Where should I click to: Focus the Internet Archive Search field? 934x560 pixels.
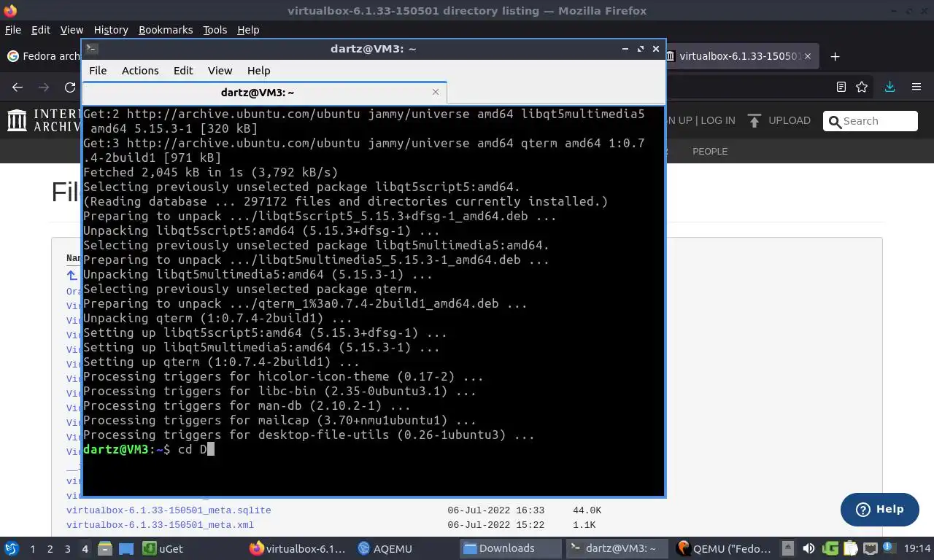(x=870, y=121)
